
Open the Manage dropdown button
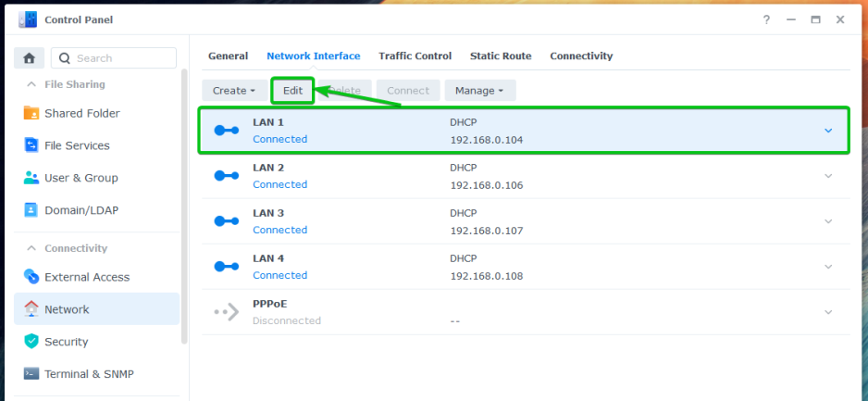click(480, 90)
